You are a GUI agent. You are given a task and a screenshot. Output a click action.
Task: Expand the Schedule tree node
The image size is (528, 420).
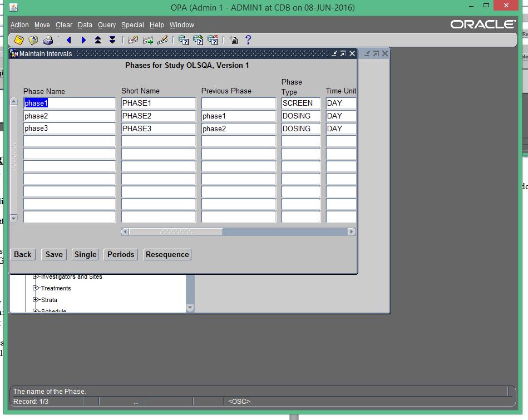[x=36, y=310]
